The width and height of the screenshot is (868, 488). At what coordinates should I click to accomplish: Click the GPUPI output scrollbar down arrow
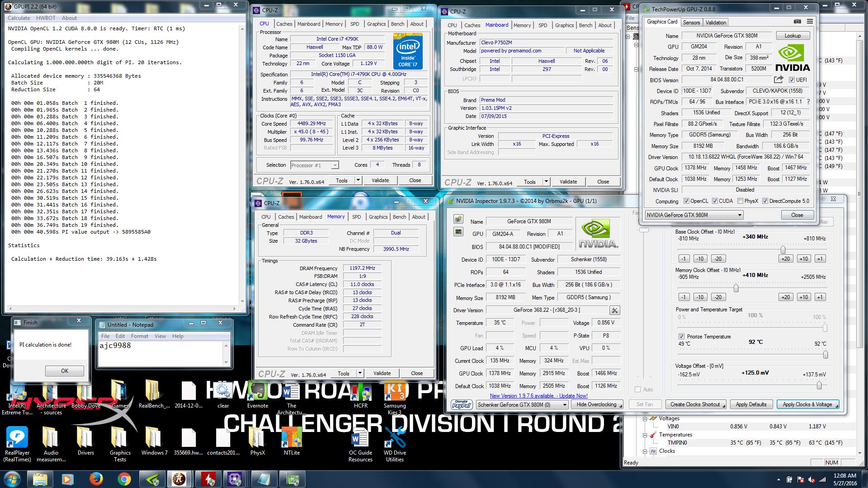tap(242, 301)
